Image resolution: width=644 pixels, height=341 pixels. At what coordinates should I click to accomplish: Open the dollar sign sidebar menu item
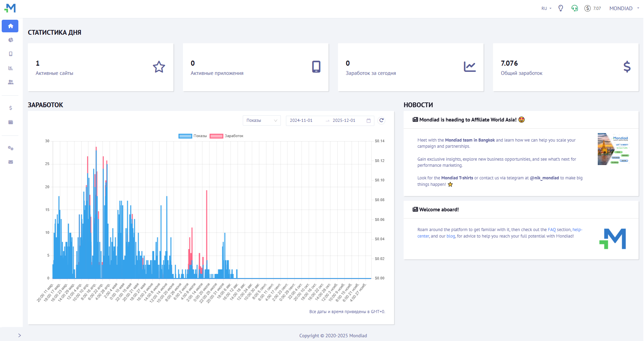pyautogui.click(x=11, y=108)
